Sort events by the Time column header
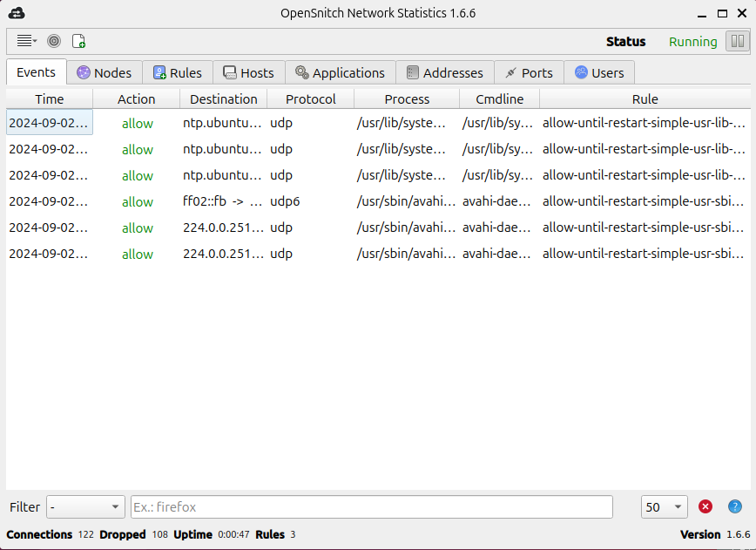The width and height of the screenshot is (756, 550). pos(50,99)
